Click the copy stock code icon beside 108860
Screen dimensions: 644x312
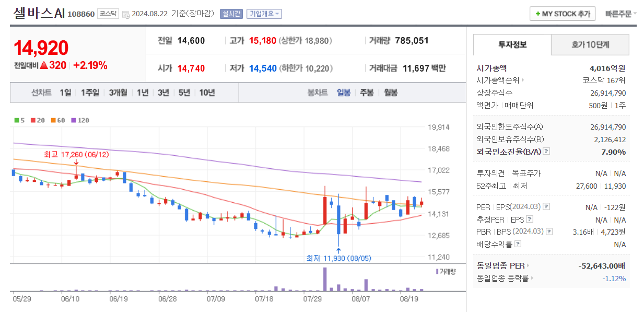(x=125, y=13)
